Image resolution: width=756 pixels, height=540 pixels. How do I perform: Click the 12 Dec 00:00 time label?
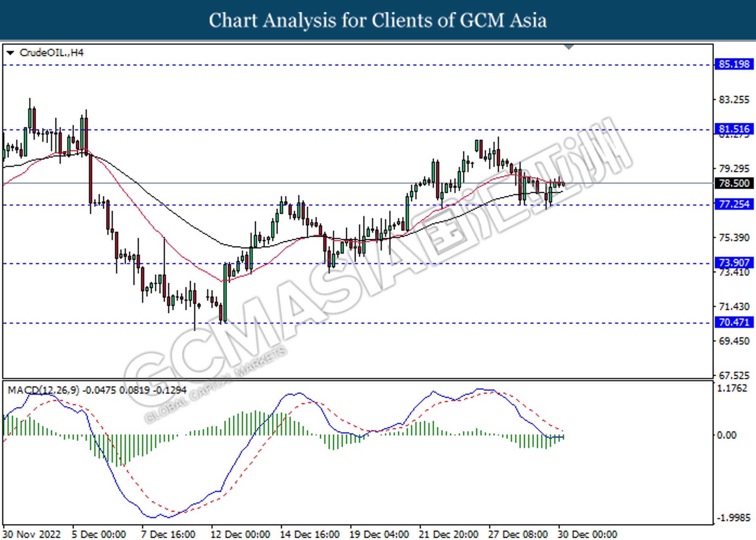pyautogui.click(x=240, y=534)
